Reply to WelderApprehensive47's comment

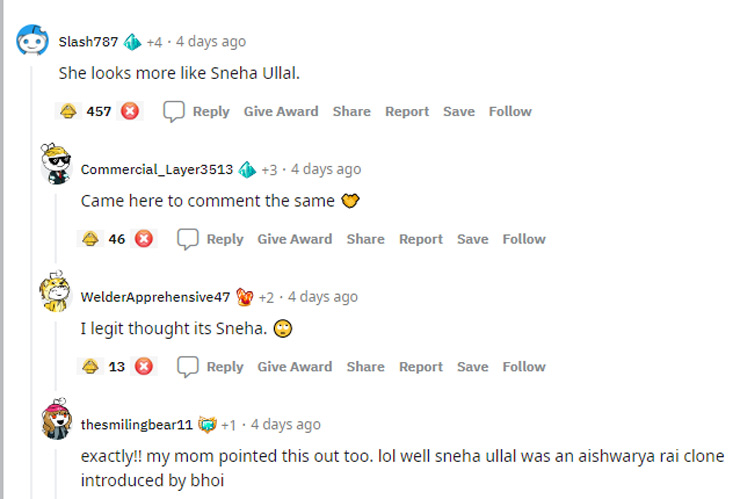(211, 367)
